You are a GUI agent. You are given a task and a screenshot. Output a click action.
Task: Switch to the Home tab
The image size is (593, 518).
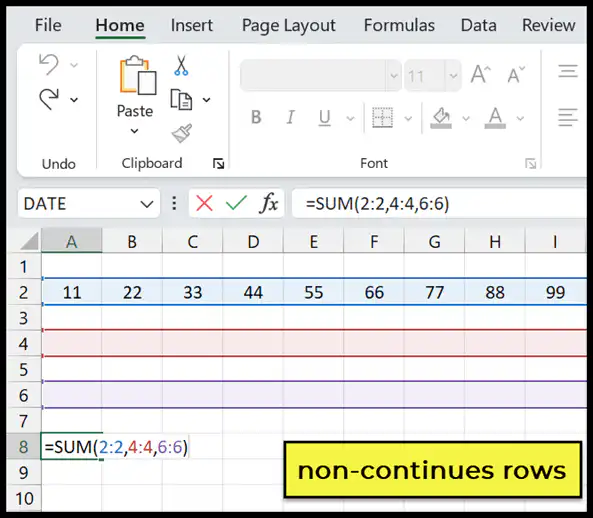click(x=120, y=25)
